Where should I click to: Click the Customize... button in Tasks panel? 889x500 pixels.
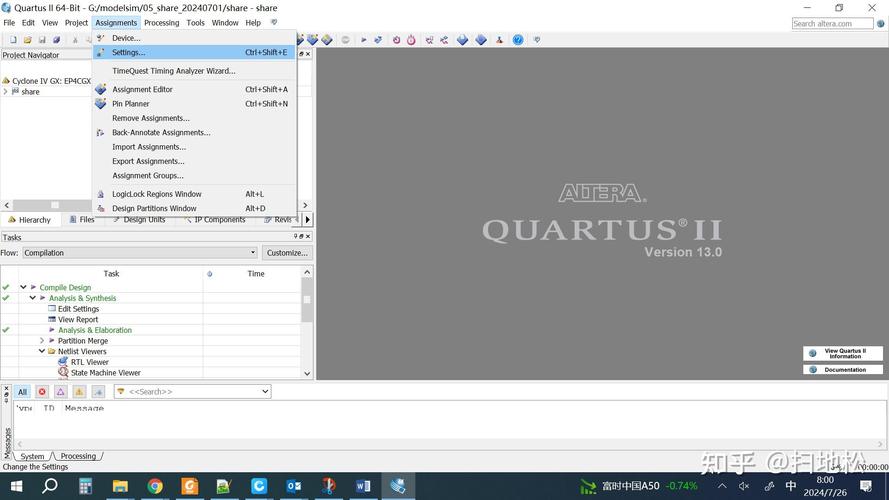[287, 253]
